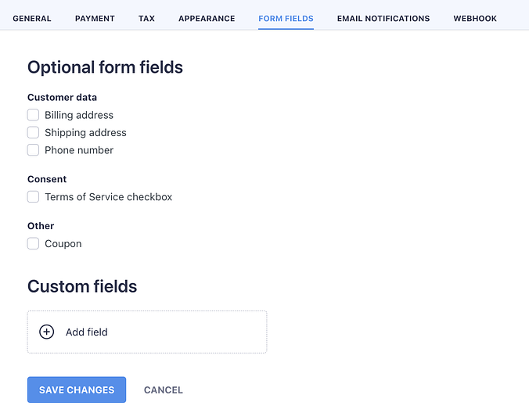The width and height of the screenshot is (529, 420).
Task: Click the plus circle icon in Custom fields
Action: click(47, 332)
